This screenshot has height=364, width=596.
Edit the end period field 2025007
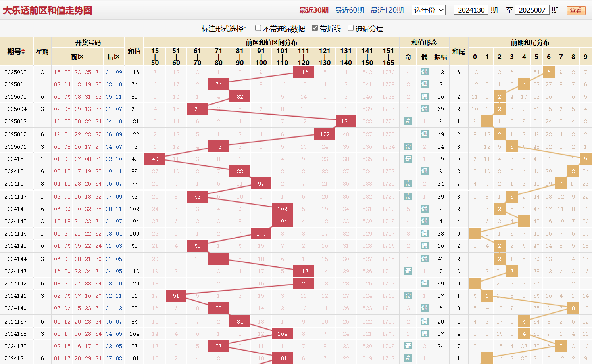[532, 10]
